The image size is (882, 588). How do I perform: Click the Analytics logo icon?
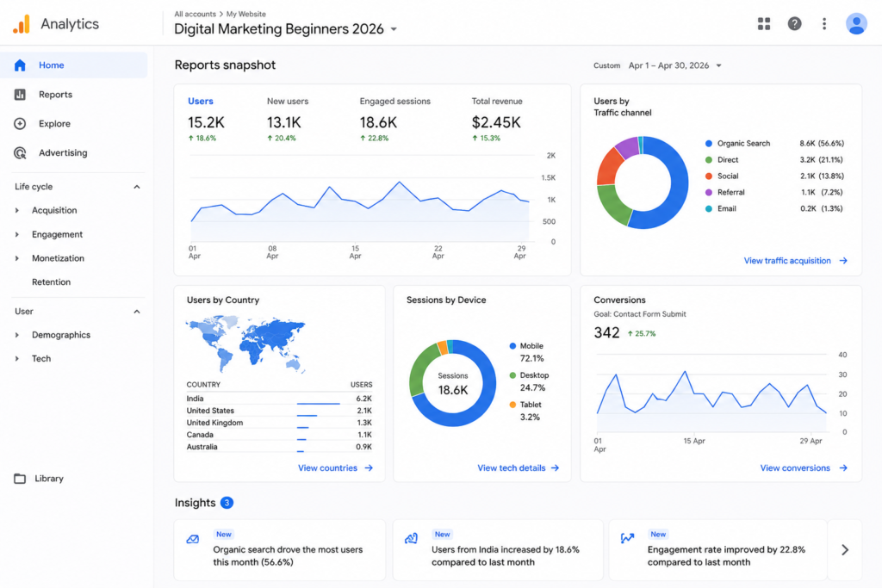(x=22, y=24)
